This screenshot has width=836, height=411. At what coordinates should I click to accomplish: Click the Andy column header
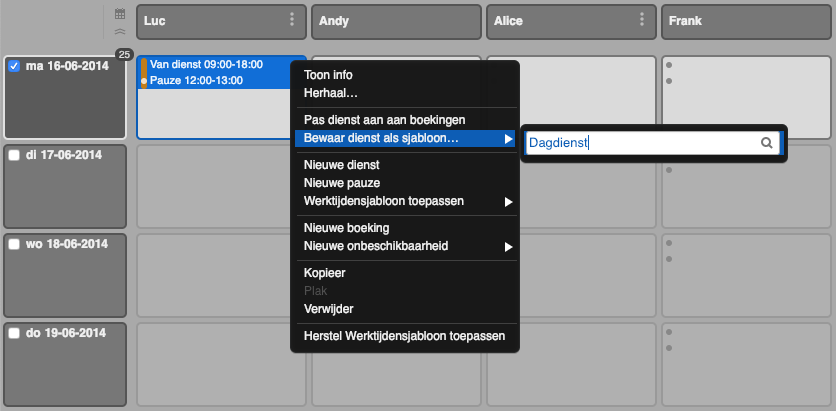click(396, 20)
